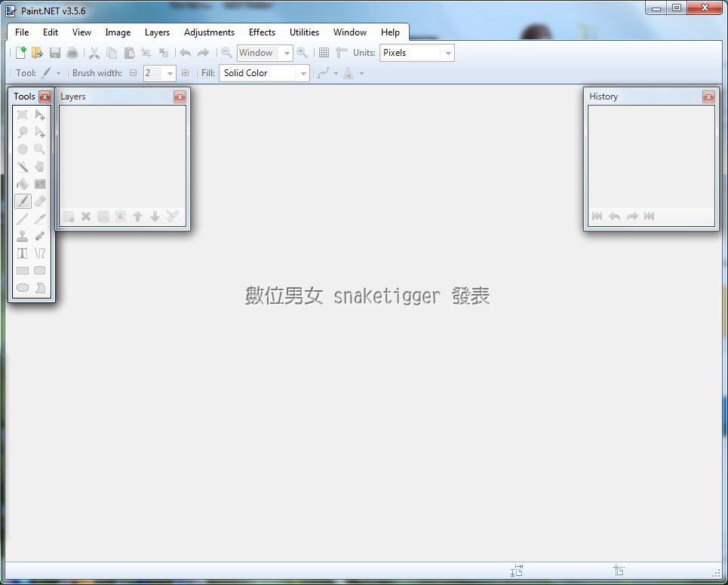
Task: Click the Copy icon in toolbar
Action: [x=112, y=53]
